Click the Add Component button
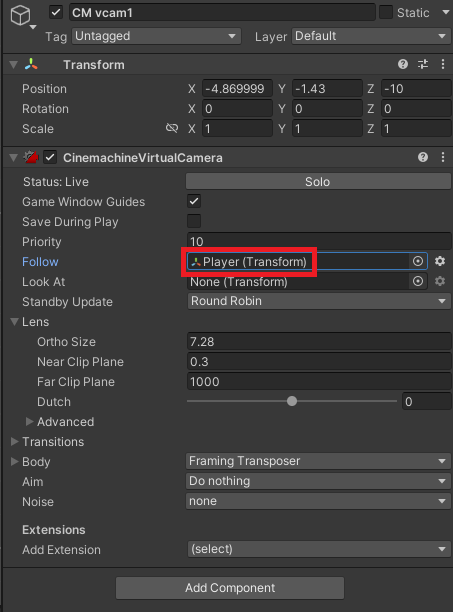Image resolution: width=453 pixels, height=612 pixels. point(230,588)
